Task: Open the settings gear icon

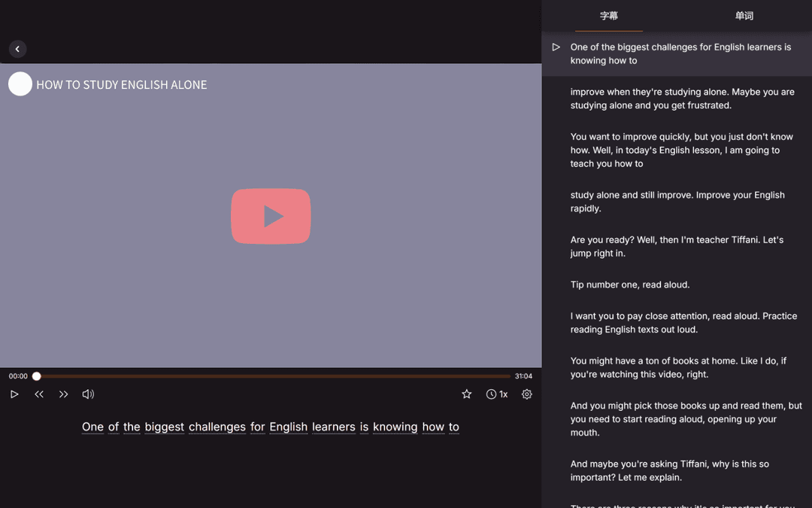Action: (x=527, y=394)
